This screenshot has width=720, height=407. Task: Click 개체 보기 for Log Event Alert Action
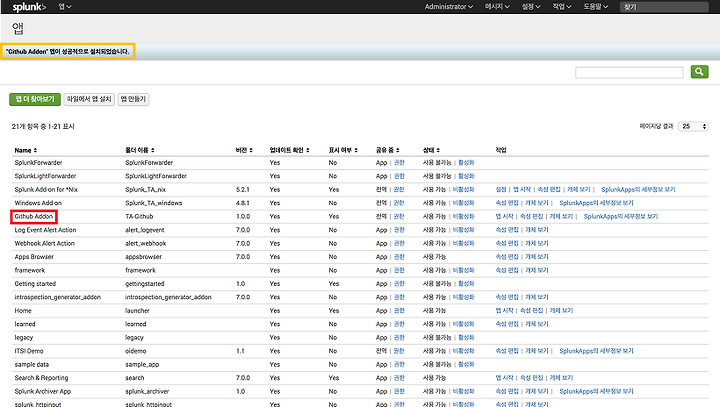(x=537, y=230)
